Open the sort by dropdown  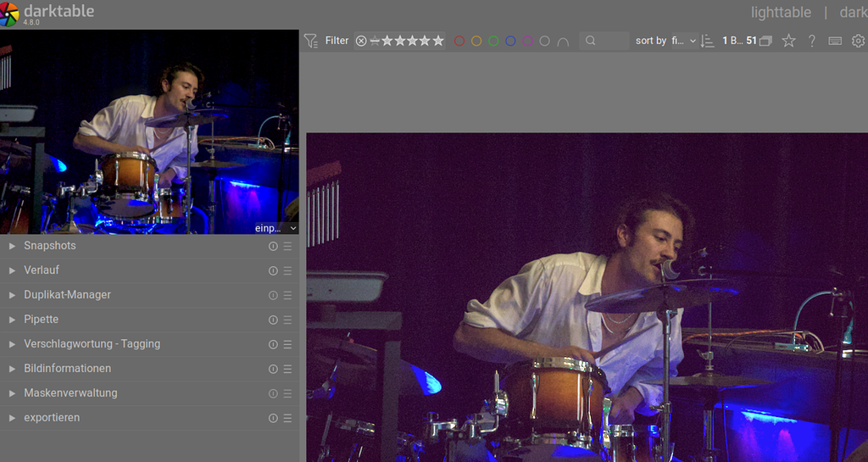pos(684,41)
